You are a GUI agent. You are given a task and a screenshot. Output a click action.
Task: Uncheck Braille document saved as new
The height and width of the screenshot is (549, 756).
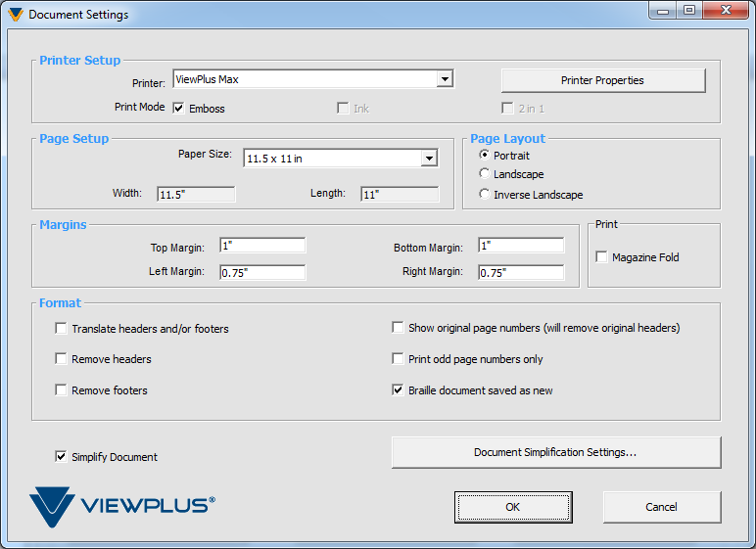pyautogui.click(x=399, y=390)
